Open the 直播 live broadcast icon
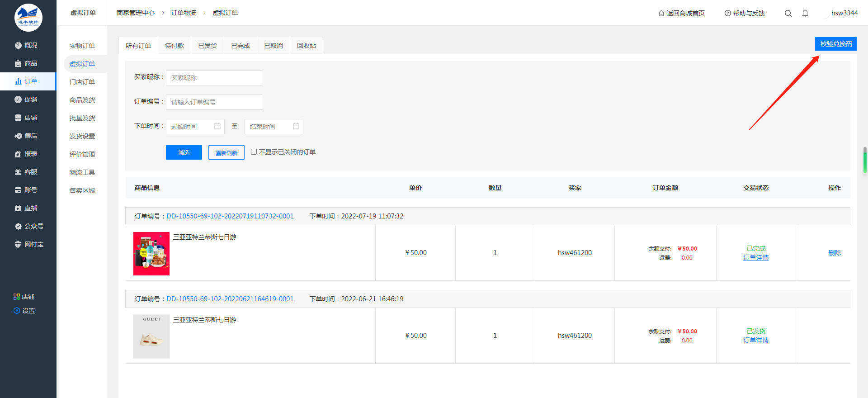Viewport: 868px width, 398px height. click(x=18, y=208)
